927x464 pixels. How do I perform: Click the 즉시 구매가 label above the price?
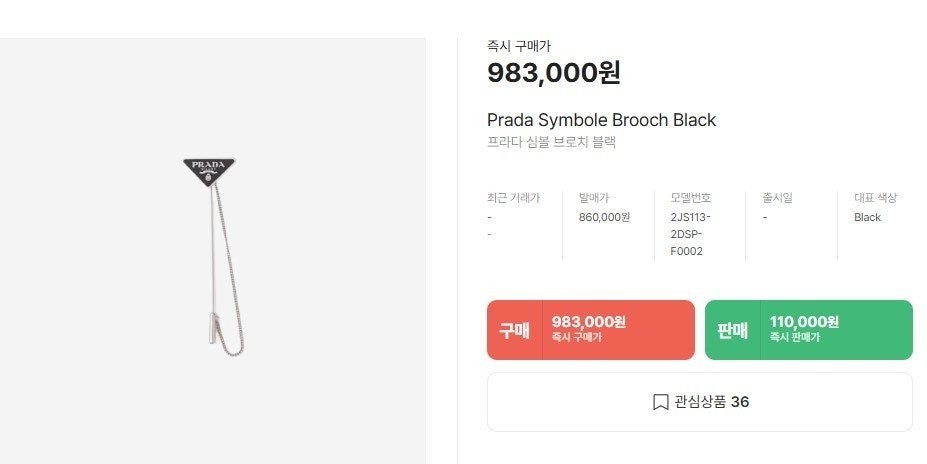518,46
